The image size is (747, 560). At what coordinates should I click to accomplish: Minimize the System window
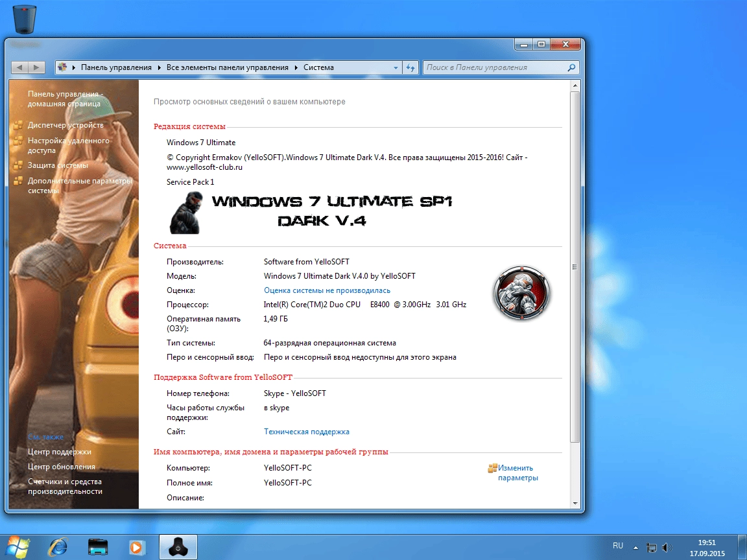(x=524, y=44)
